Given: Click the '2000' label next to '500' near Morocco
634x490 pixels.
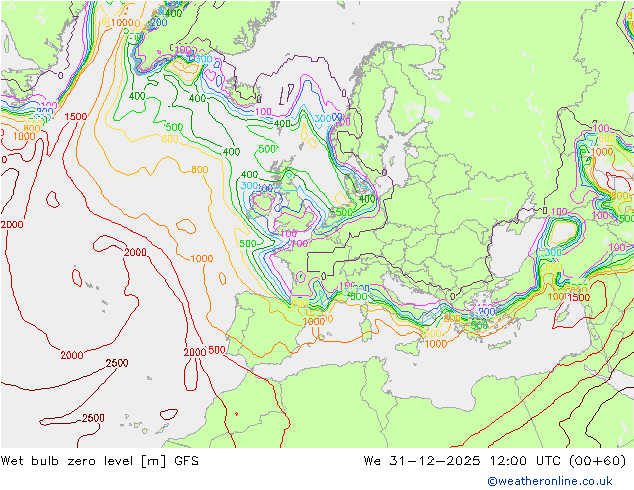Looking at the screenshot, I should coord(195,352).
